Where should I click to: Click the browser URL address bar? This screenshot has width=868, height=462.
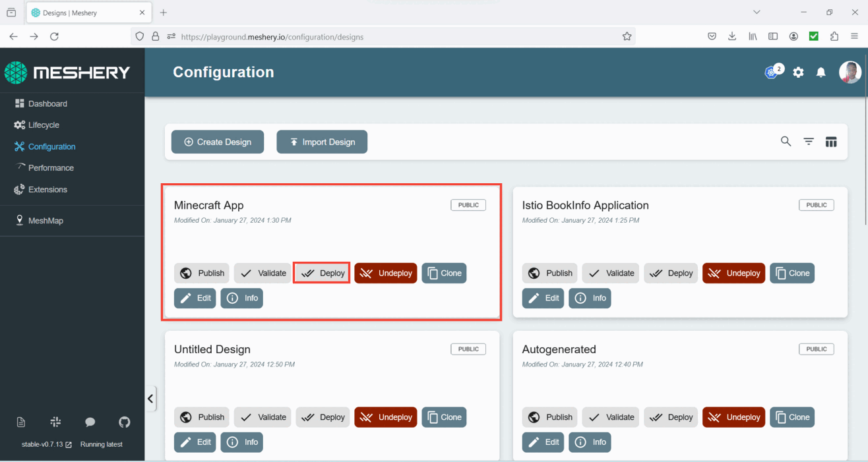(x=396, y=37)
